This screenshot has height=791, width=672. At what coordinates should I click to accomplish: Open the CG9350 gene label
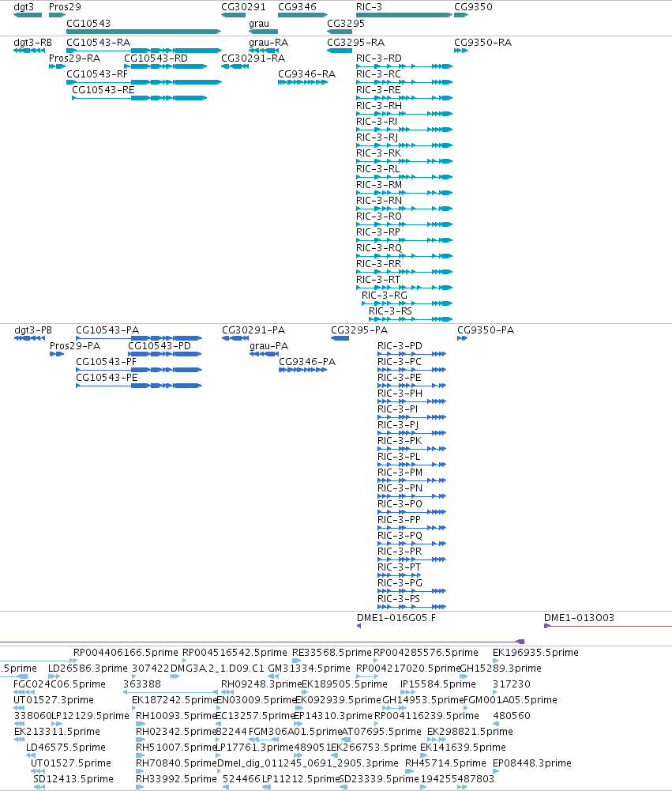click(x=473, y=7)
